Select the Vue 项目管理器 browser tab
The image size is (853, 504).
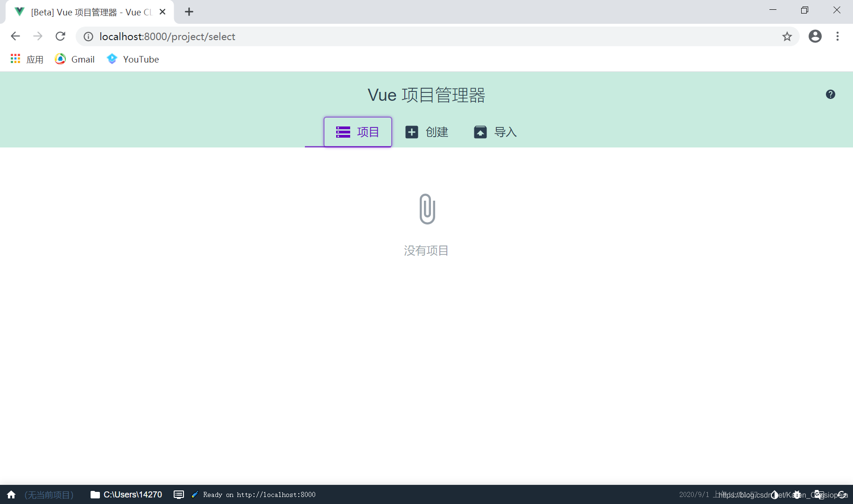(x=90, y=12)
